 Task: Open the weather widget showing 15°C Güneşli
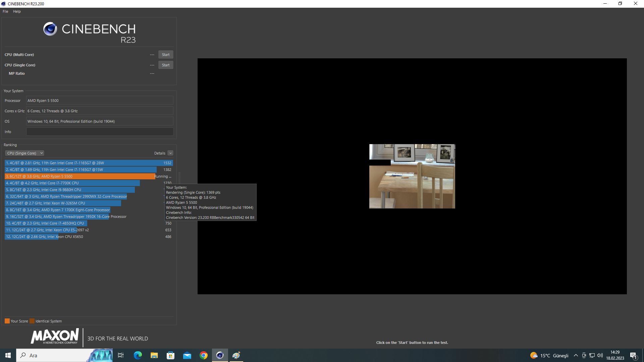pyautogui.click(x=549, y=356)
